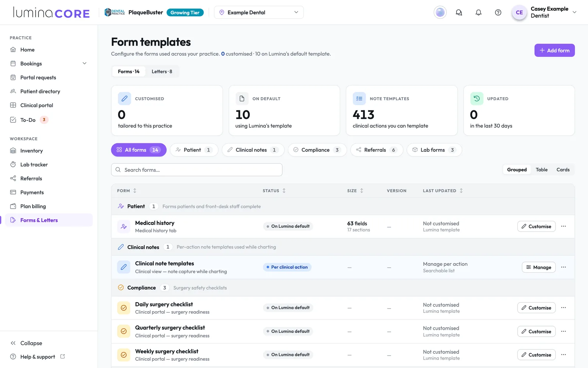Filter by Referrals forms chip
Viewport: 588px width, 368px height.
point(377,150)
